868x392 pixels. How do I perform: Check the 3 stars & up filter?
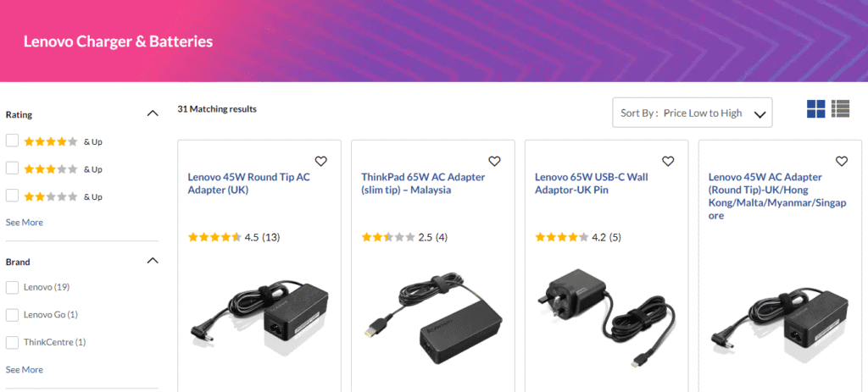point(13,168)
